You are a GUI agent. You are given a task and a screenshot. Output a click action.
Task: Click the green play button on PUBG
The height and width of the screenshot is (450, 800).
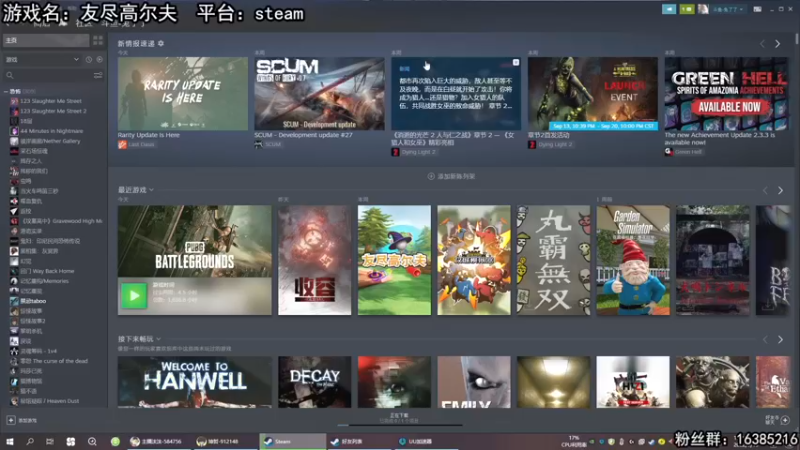pos(134,295)
